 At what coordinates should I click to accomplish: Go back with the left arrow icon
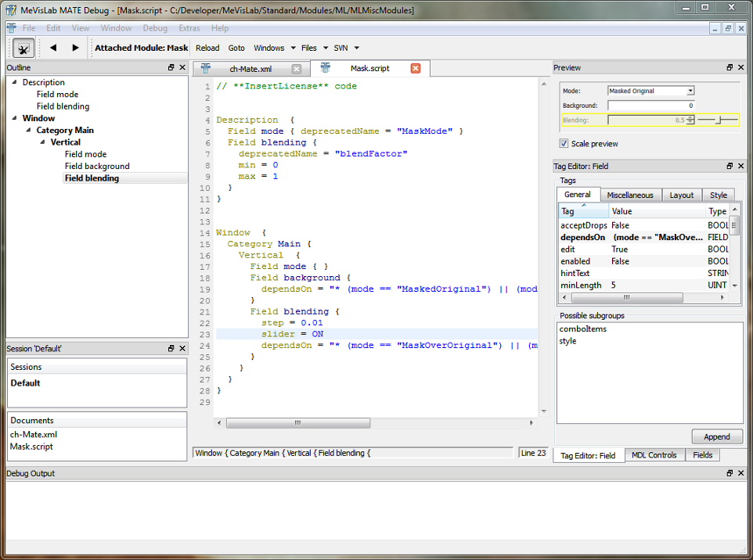(x=53, y=48)
